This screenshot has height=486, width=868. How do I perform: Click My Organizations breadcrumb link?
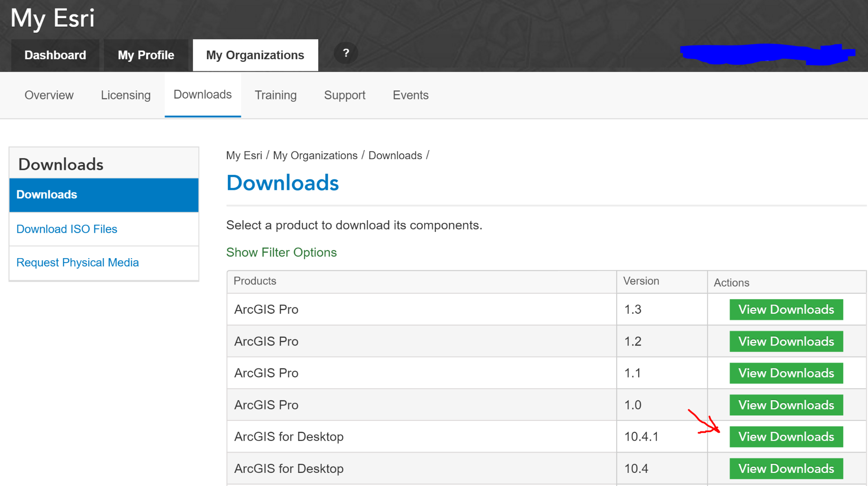[315, 156]
